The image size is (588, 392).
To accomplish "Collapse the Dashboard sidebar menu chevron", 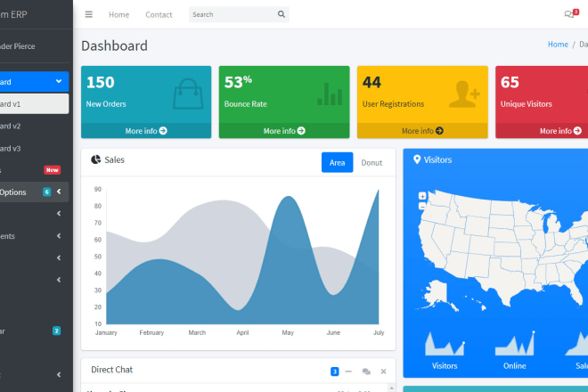I will click(x=59, y=81).
